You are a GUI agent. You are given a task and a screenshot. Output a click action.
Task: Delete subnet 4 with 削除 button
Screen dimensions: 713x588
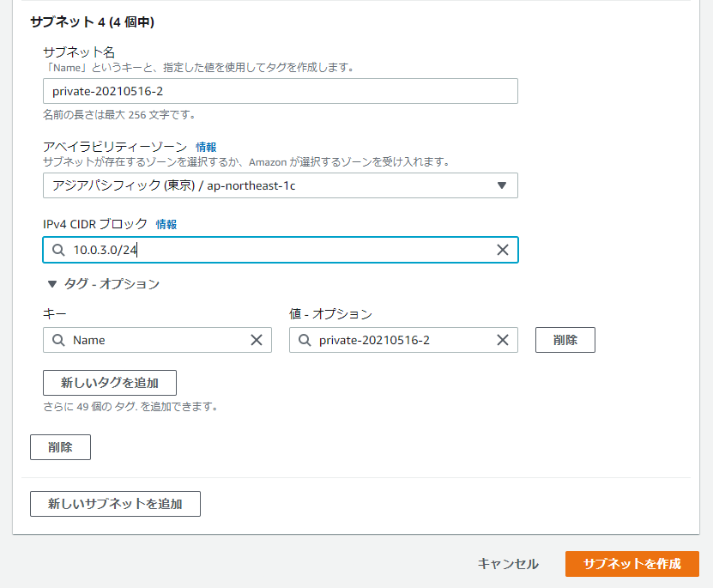[60, 447]
